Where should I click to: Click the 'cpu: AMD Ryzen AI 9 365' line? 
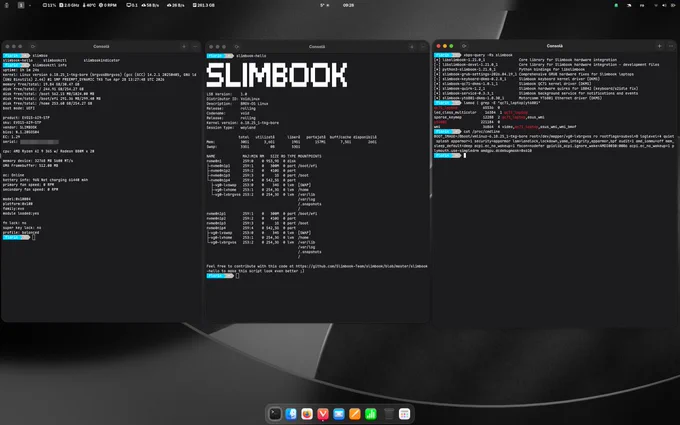(x=49, y=151)
